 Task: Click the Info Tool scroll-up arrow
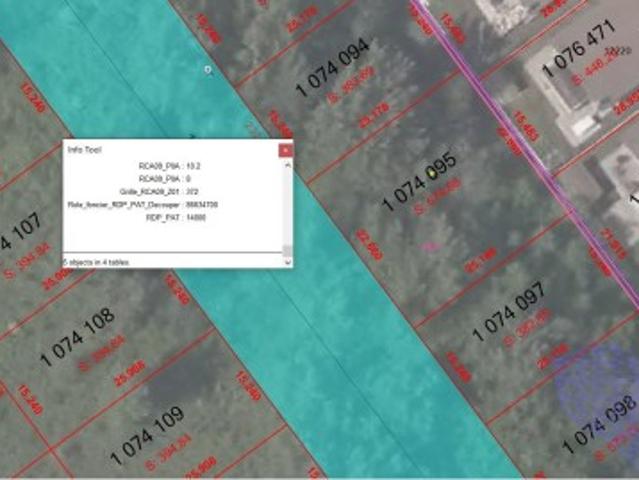point(288,165)
